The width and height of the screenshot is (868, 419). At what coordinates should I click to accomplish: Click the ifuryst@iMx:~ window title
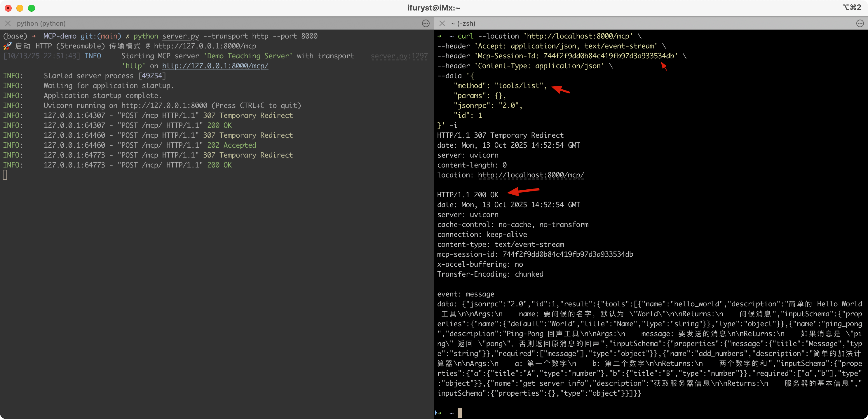(x=434, y=8)
